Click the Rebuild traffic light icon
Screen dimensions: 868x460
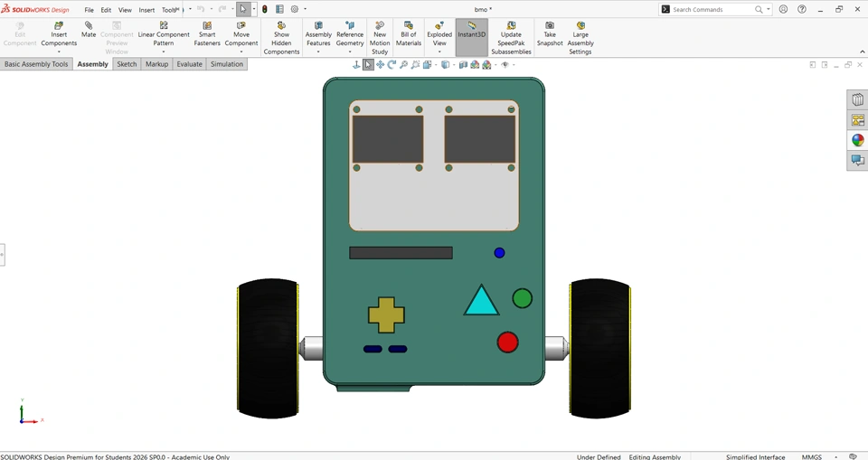click(x=265, y=9)
